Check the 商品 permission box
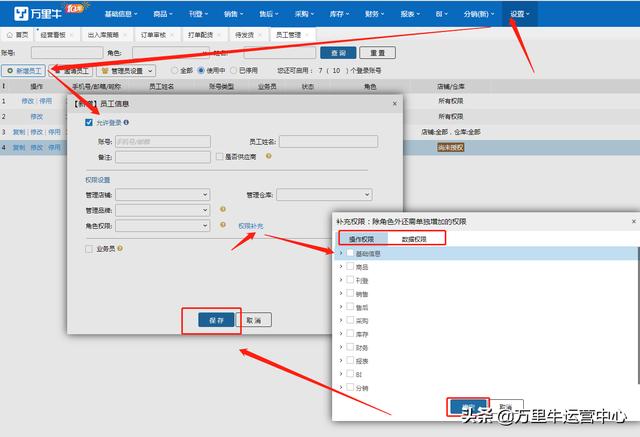Viewport: 640px width, 437px height. [x=350, y=266]
